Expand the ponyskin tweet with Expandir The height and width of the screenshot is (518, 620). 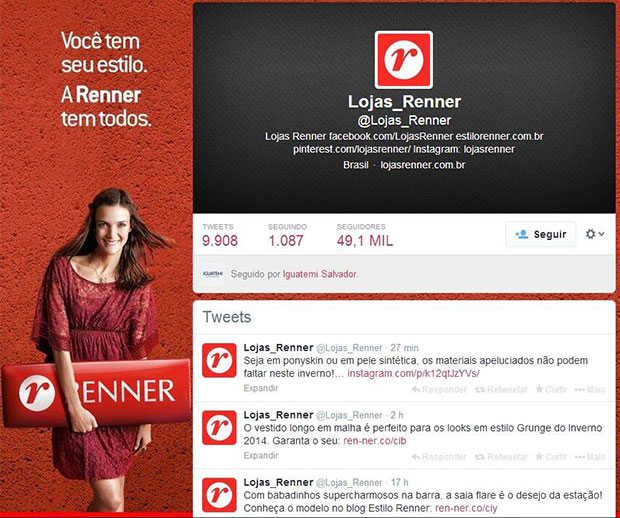pos(261,388)
